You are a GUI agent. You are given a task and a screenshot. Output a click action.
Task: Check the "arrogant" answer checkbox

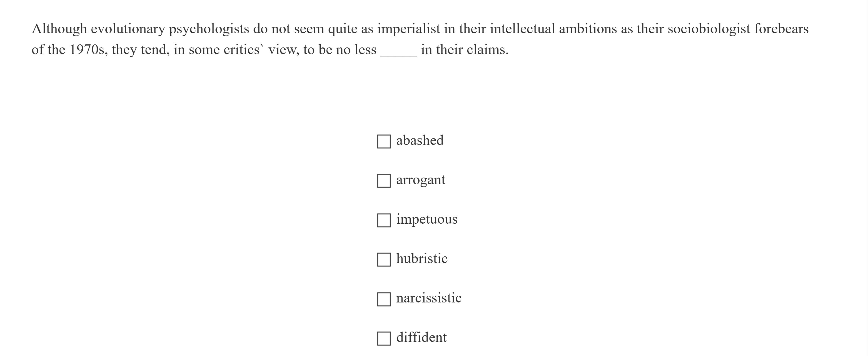tap(384, 180)
